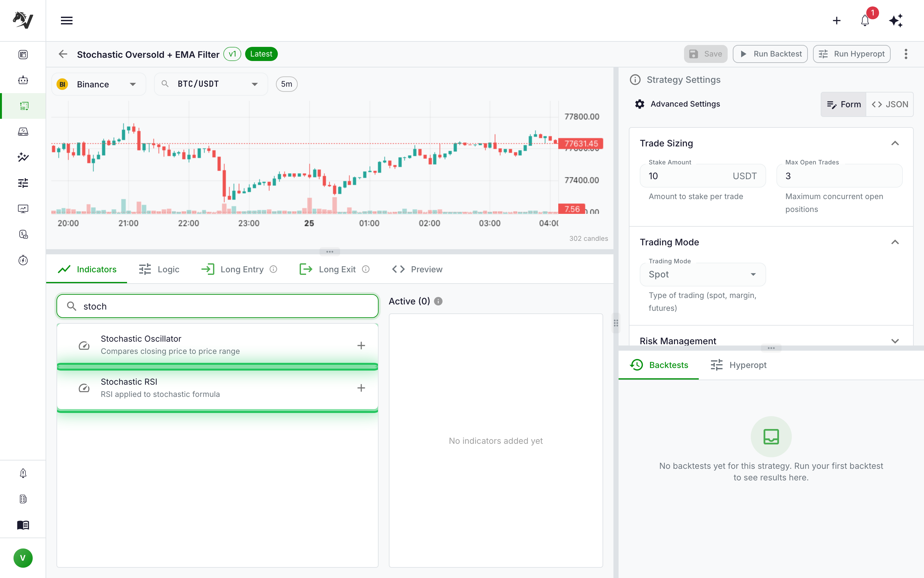Switch to the Long Entry tab
The width and height of the screenshot is (924, 578).
click(239, 269)
